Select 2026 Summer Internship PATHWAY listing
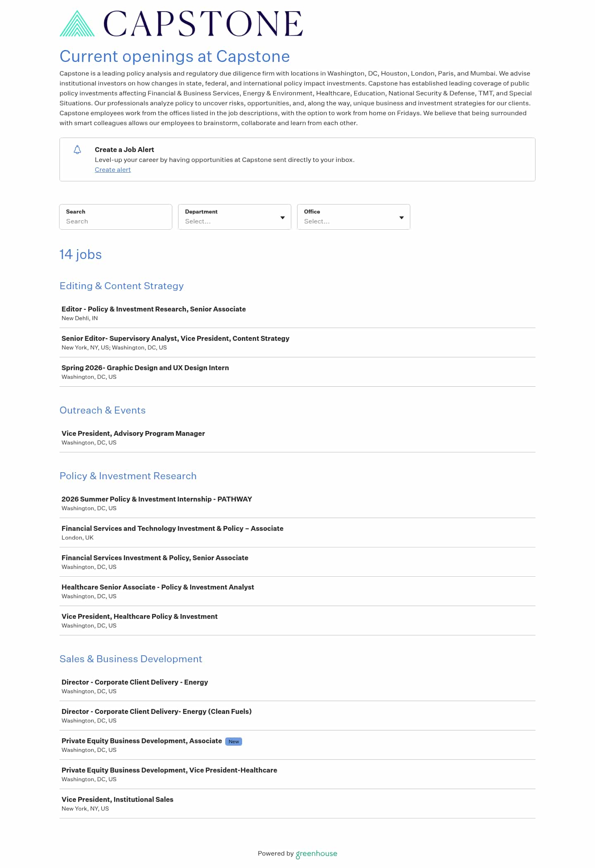The image size is (595, 868). click(x=157, y=499)
